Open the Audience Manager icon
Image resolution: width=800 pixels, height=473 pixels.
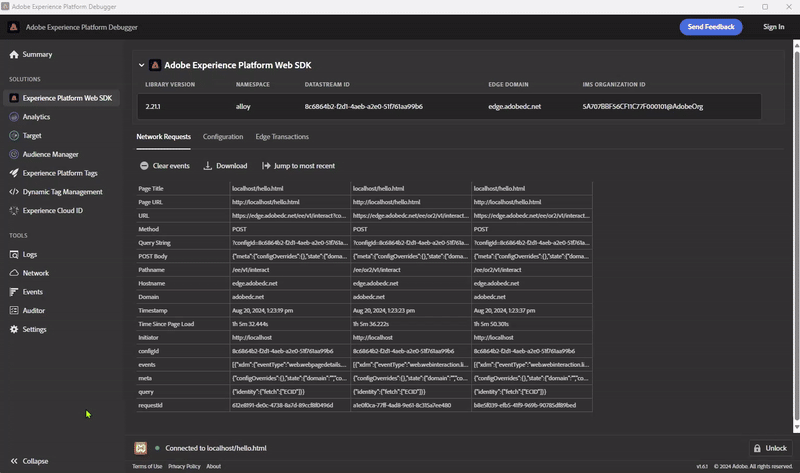click(14, 154)
